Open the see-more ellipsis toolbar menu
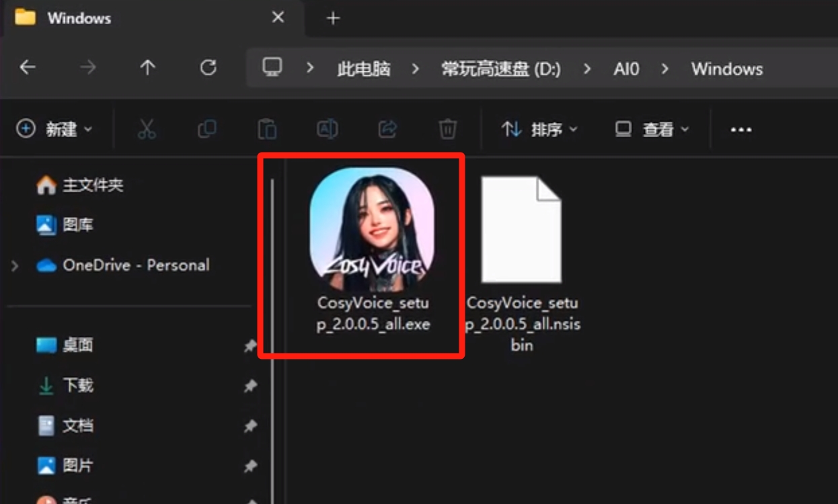This screenshot has height=504, width=838. (x=740, y=129)
